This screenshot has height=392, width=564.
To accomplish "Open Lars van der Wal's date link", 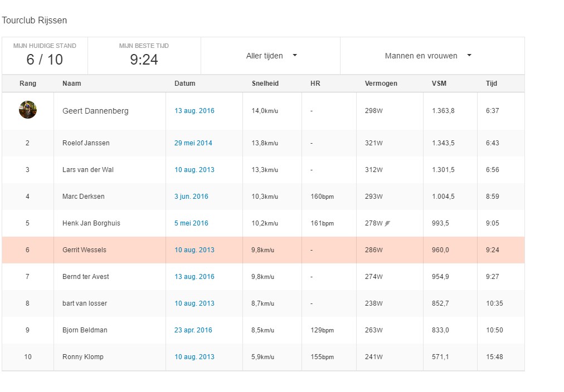I will point(194,170).
